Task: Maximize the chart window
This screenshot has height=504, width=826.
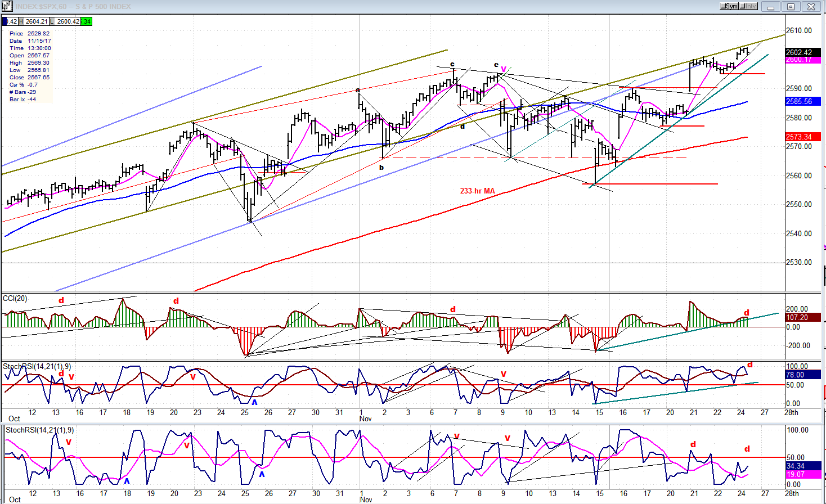Action: pyautogui.click(x=791, y=7)
